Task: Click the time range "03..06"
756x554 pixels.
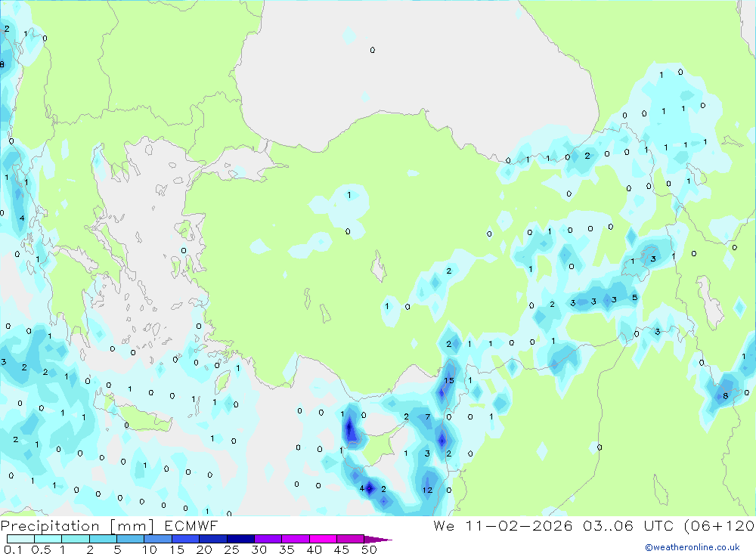Action: click(608, 525)
